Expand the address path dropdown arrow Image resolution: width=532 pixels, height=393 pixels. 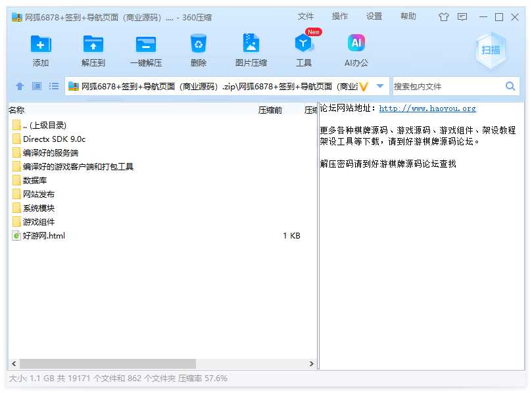380,86
